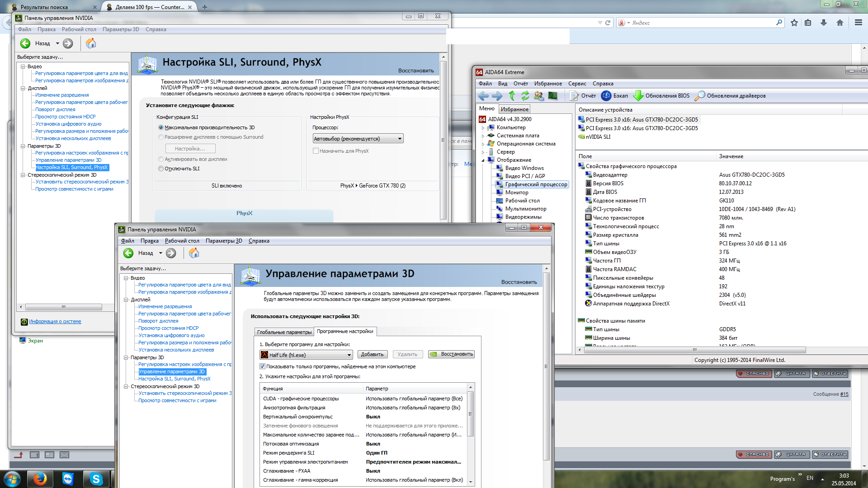Collapse Стереоскопический режим 3D node in the 3D settings window
This screenshot has height=488, width=868.
point(126,386)
